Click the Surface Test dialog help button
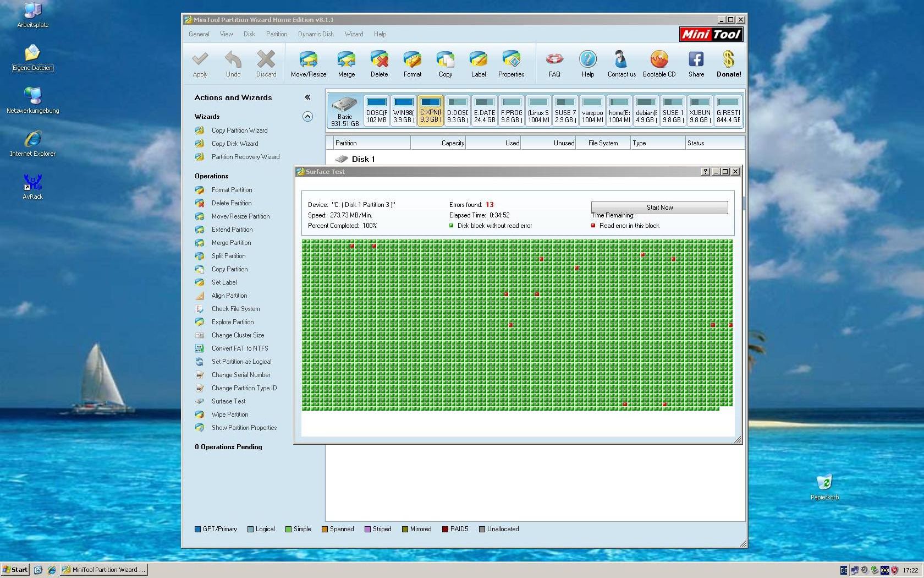 [x=706, y=172]
